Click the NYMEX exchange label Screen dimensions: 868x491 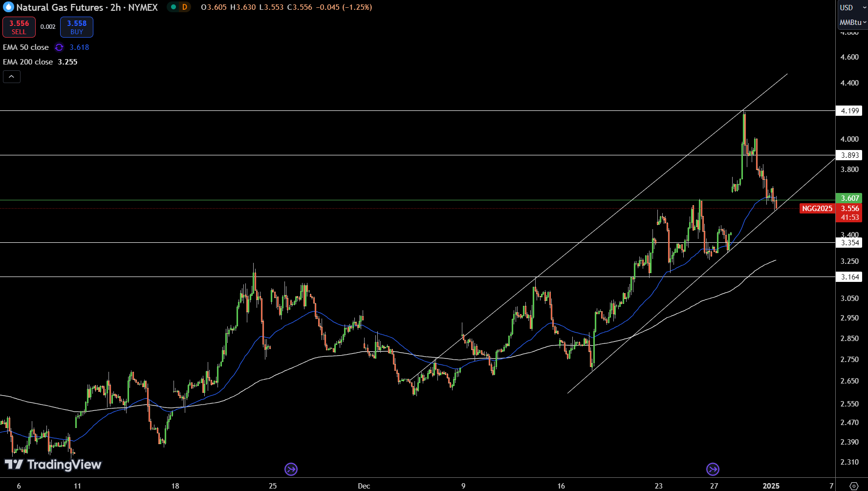(143, 7)
